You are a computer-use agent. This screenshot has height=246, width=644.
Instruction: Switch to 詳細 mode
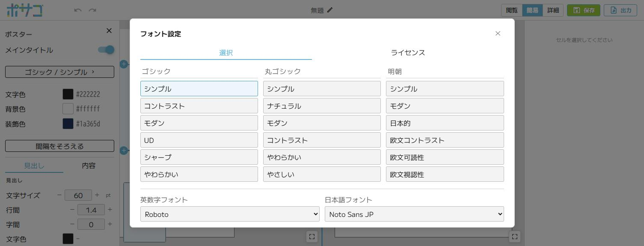[553, 10]
